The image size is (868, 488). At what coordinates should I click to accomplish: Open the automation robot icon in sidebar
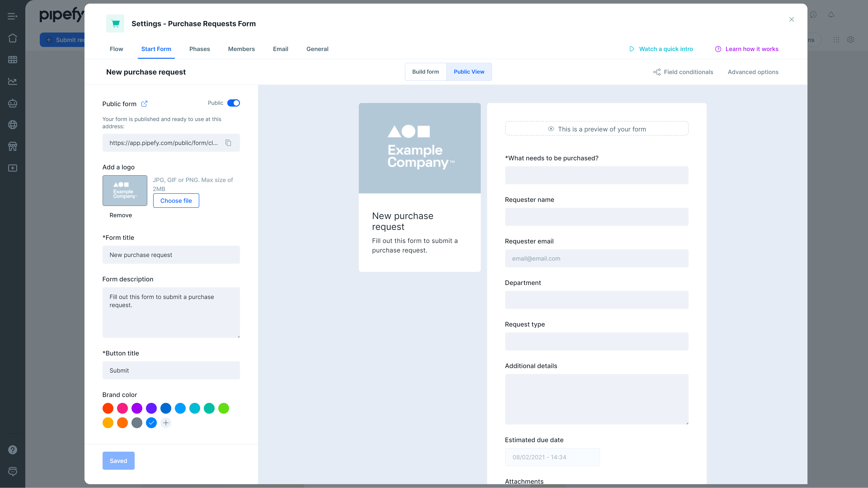coord(12,103)
